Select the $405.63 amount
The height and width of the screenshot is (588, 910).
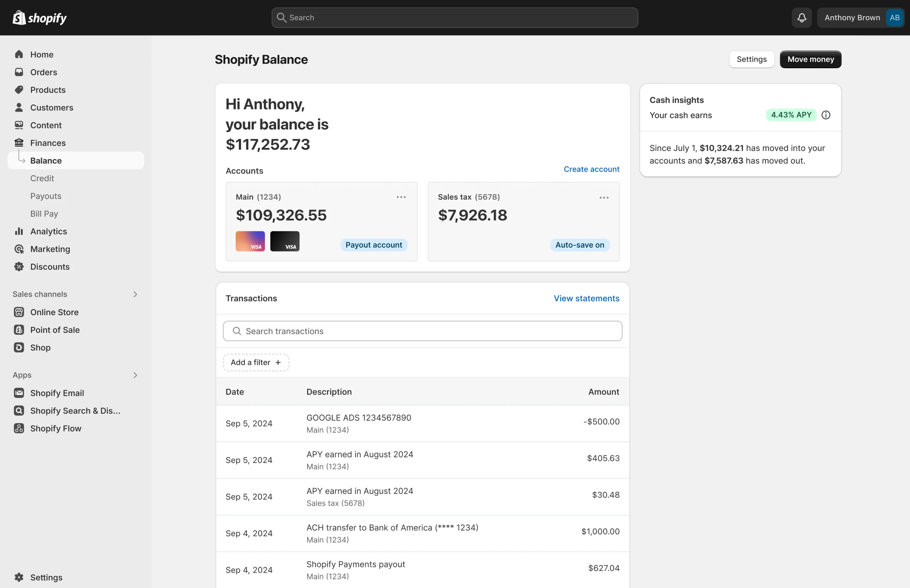click(x=603, y=458)
